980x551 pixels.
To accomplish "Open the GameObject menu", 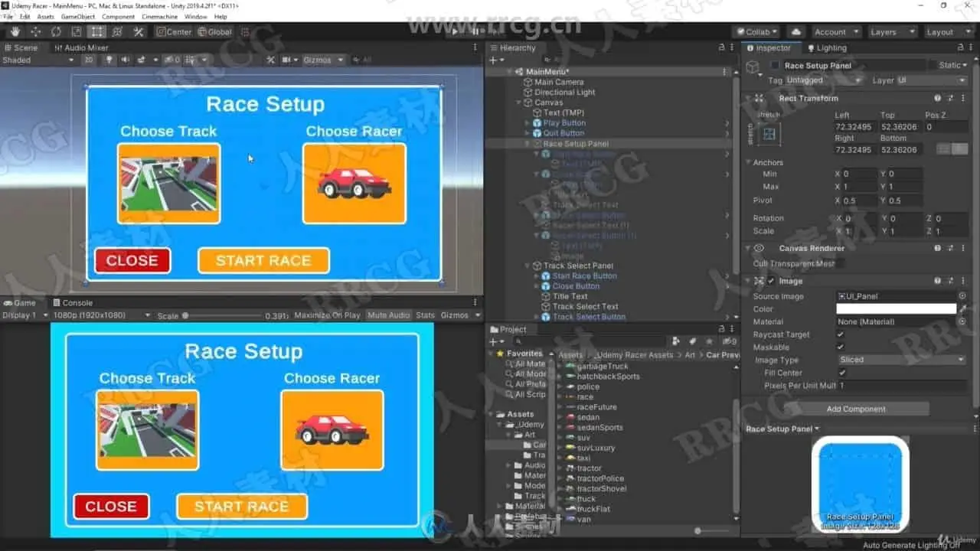I will point(77,16).
